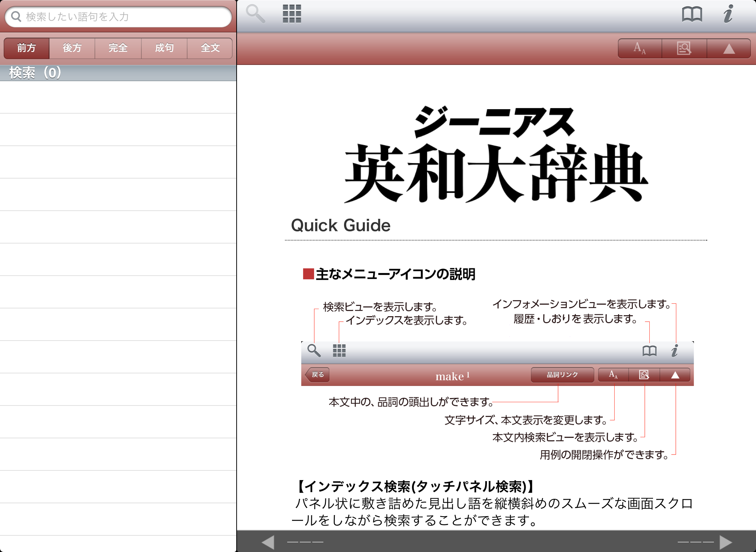Open history and bookmarks book icon
Viewport: 756px width, 552px height.
(692, 15)
